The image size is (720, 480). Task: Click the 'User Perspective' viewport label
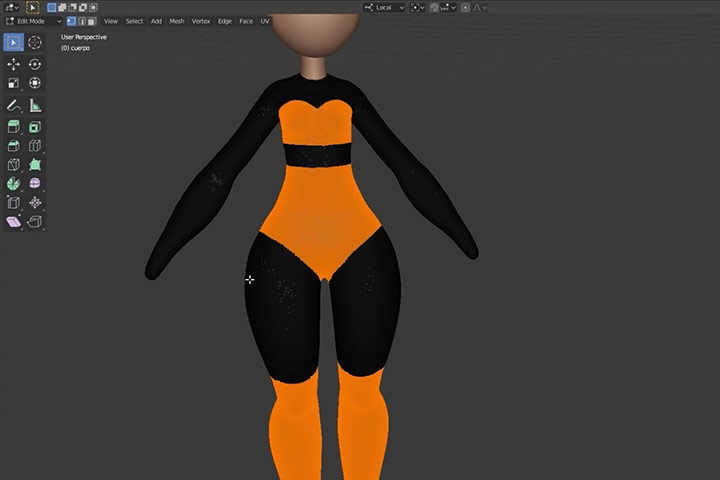tap(84, 37)
